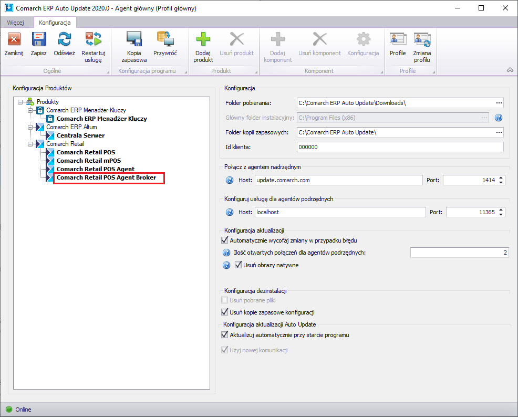Click the Id klienta input field
Viewport: 518px width, 420px height.
pyautogui.click(x=400, y=148)
